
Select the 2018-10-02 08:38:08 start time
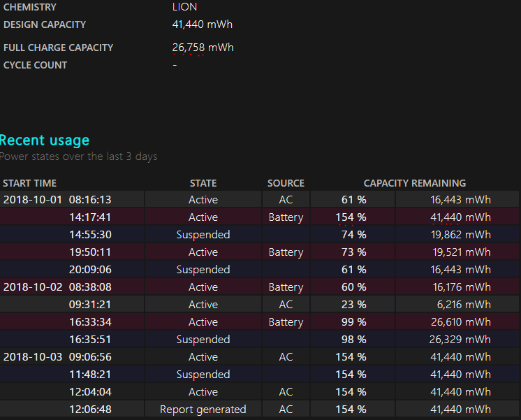click(57, 287)
